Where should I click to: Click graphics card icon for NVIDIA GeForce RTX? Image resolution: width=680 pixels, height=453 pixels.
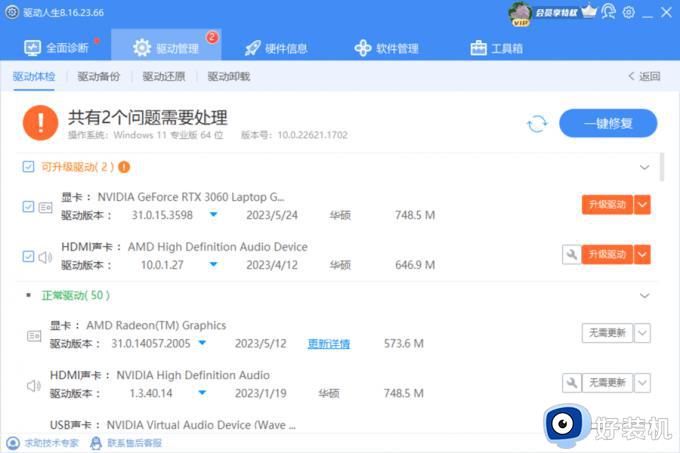pos(46,207)
